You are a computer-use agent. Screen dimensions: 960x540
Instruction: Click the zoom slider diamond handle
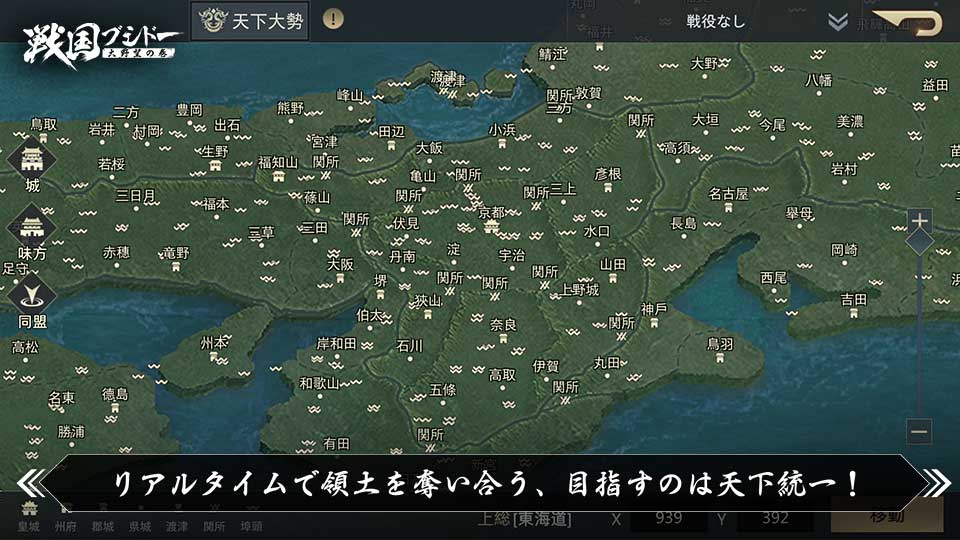tap(919, 242)
